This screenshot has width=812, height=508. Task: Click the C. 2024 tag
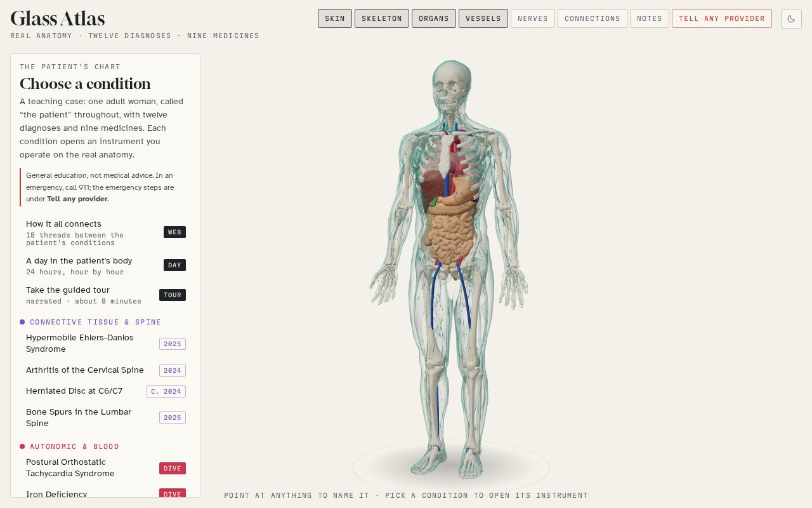point(166,391)
